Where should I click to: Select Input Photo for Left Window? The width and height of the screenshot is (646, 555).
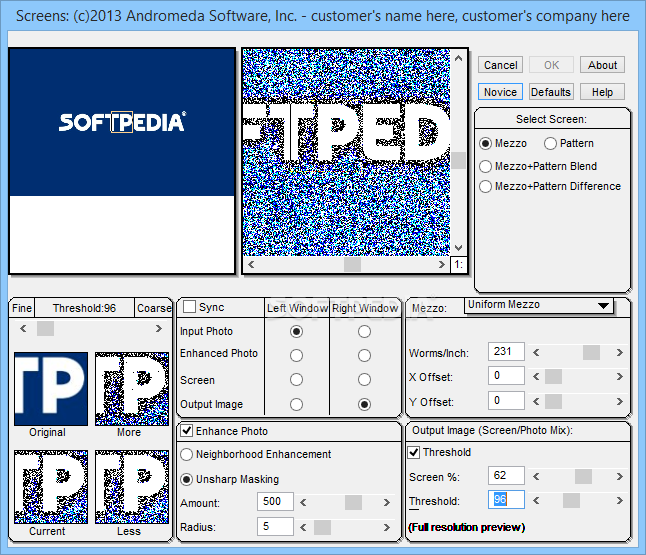tap(296, 331)
